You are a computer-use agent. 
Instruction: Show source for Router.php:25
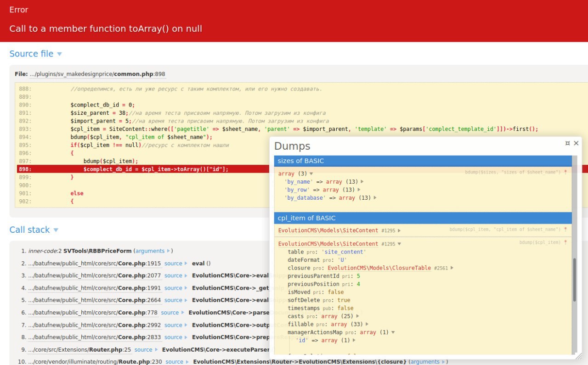point(146,350)
